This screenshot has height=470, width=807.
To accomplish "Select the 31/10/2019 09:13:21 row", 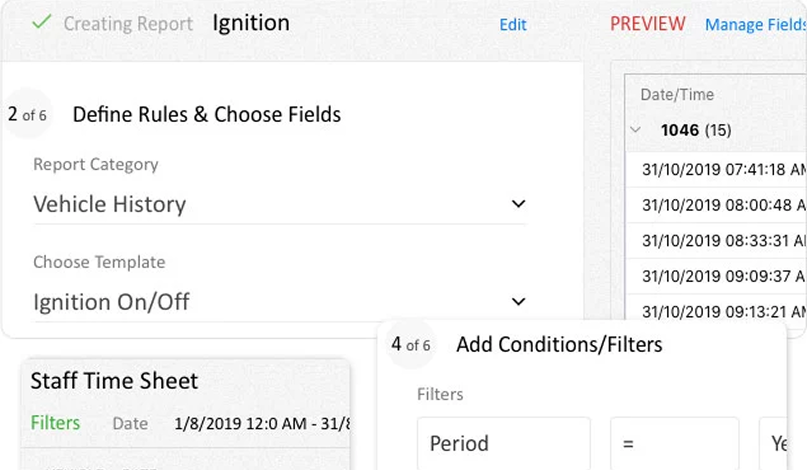I will (x=723, y=309).
